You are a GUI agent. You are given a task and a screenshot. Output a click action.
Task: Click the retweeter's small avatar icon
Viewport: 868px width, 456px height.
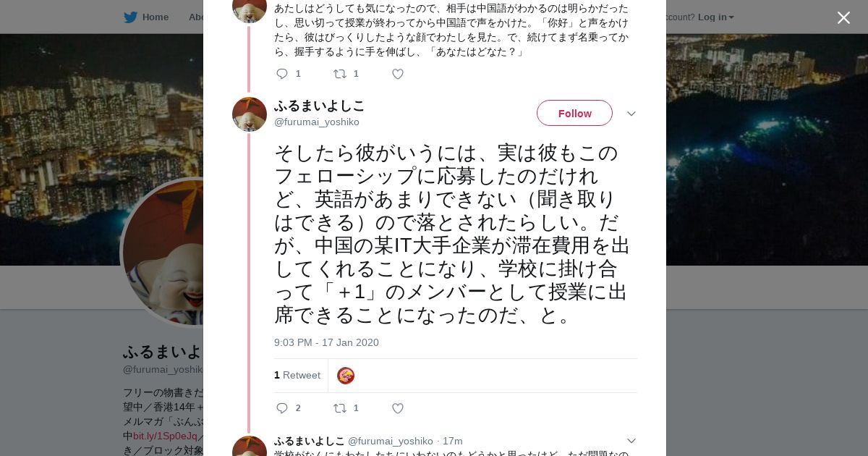(346, 376)
